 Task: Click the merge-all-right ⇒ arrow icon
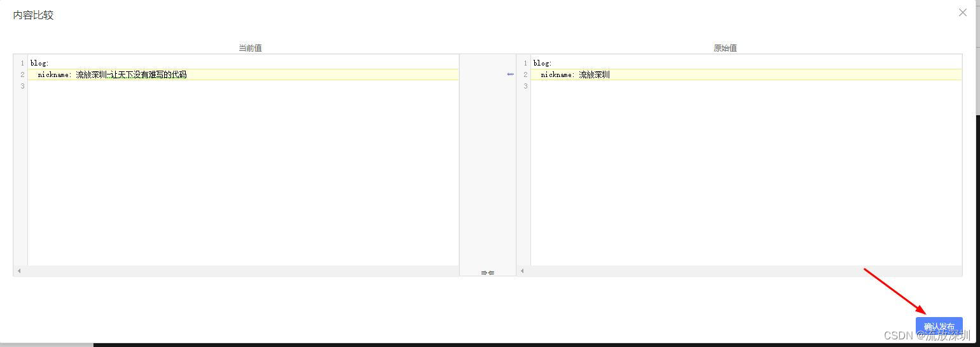coord(484,273)
